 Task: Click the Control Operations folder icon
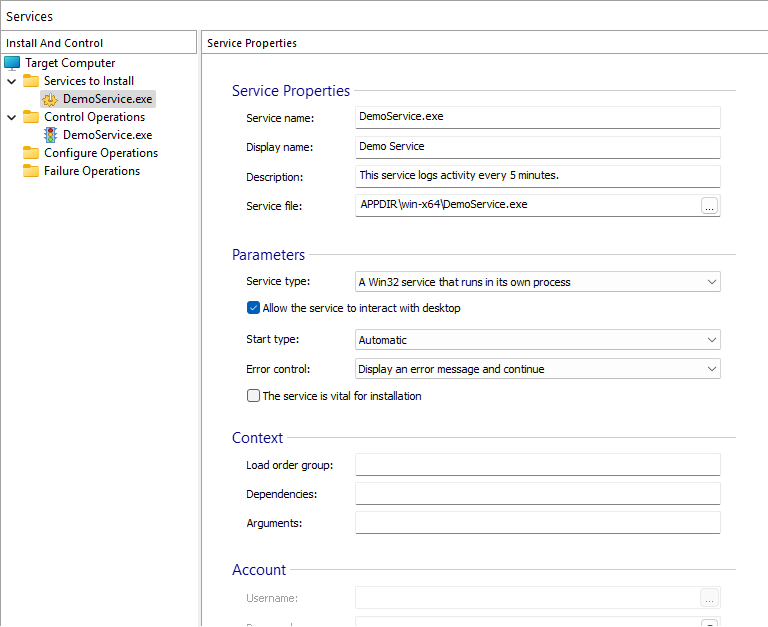pyautogui.click(x=31, y=117)
